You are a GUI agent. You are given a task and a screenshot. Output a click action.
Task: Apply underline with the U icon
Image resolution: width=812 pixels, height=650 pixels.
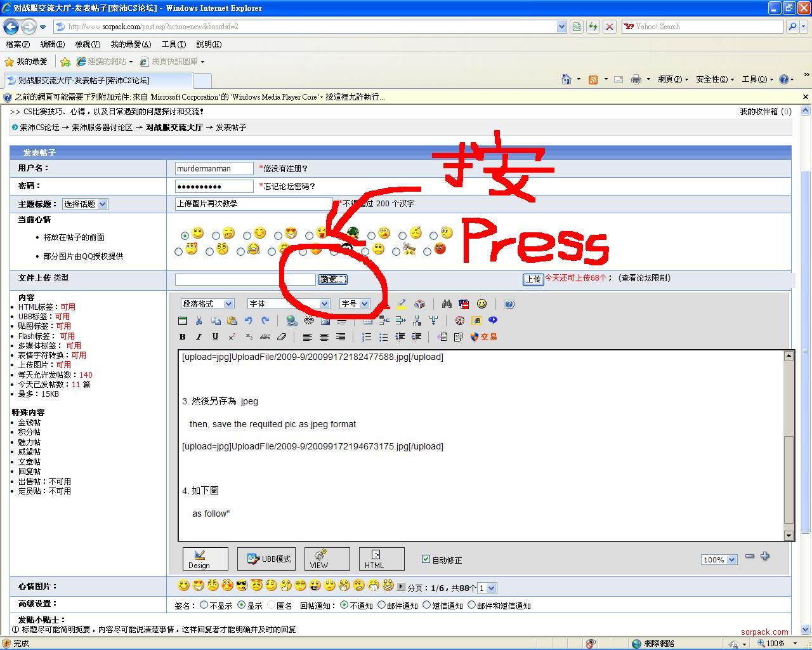[215, 337]
